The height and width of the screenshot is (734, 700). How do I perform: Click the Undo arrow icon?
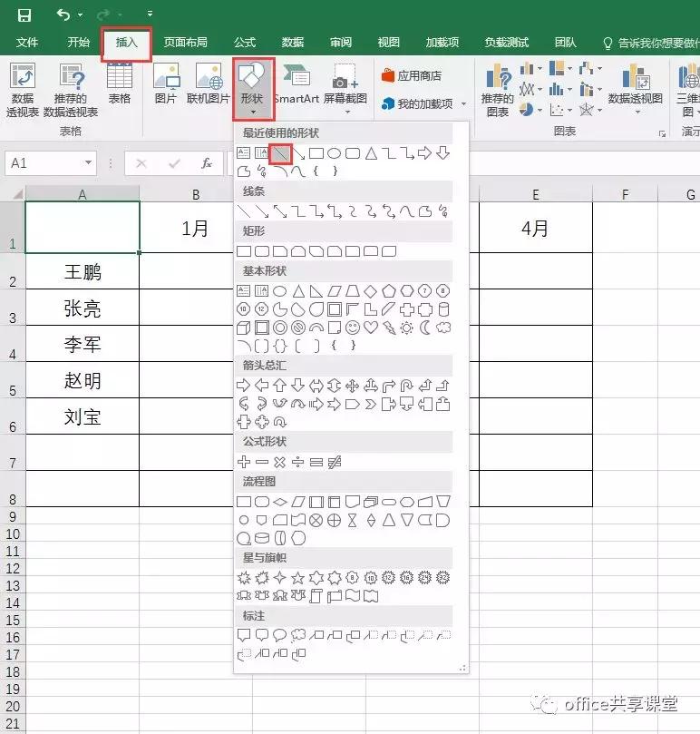63,15
